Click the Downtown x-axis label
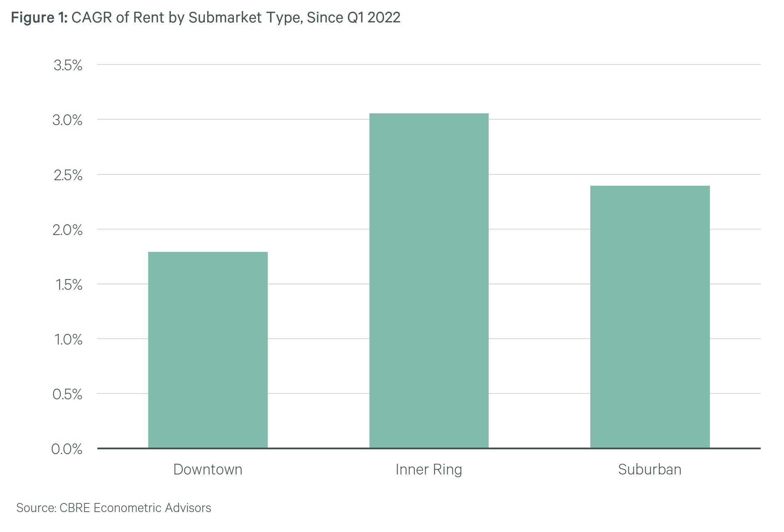 (x=208, y=469)
